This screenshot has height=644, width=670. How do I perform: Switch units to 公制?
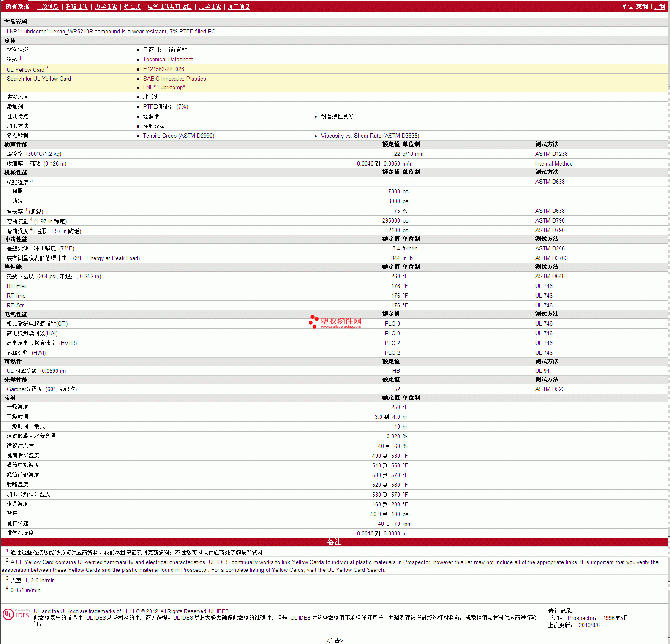pyautogui.click(x=659, y=6)
